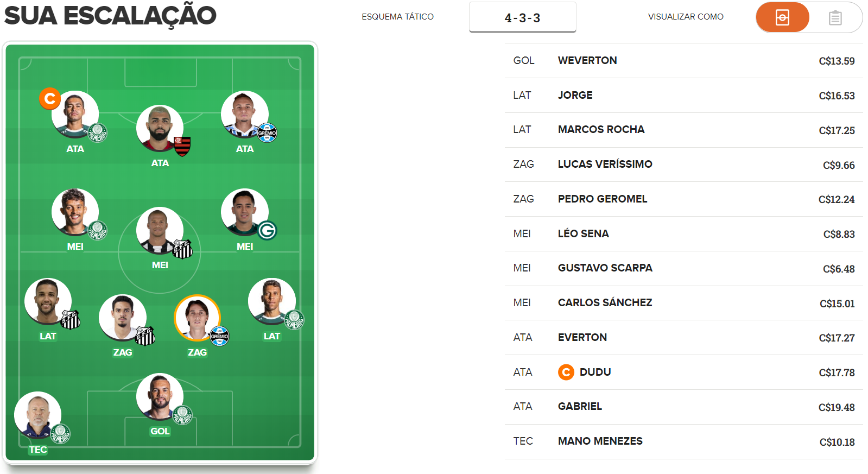Viewport: 868px width, 474px height.
Task: Click Santos crest on center midfielder
Action: pyautogui.click(x=182, y=249)
